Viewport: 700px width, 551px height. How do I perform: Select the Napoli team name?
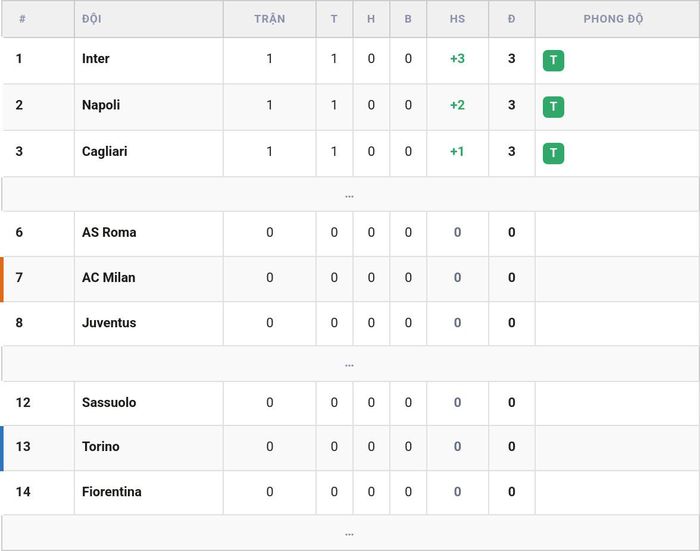point(101,105)
